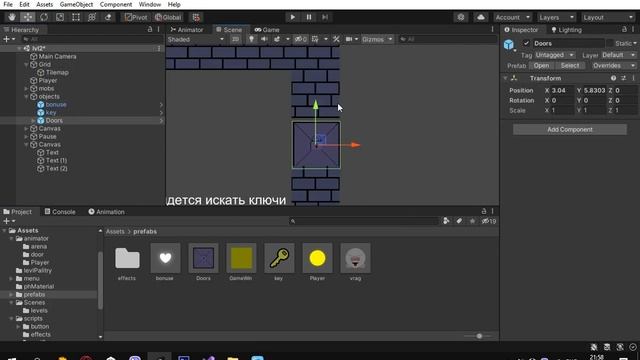The width and height of the screenshot is (640, 360).
Task: Open Transform component help icon
Action: [613, 78]
